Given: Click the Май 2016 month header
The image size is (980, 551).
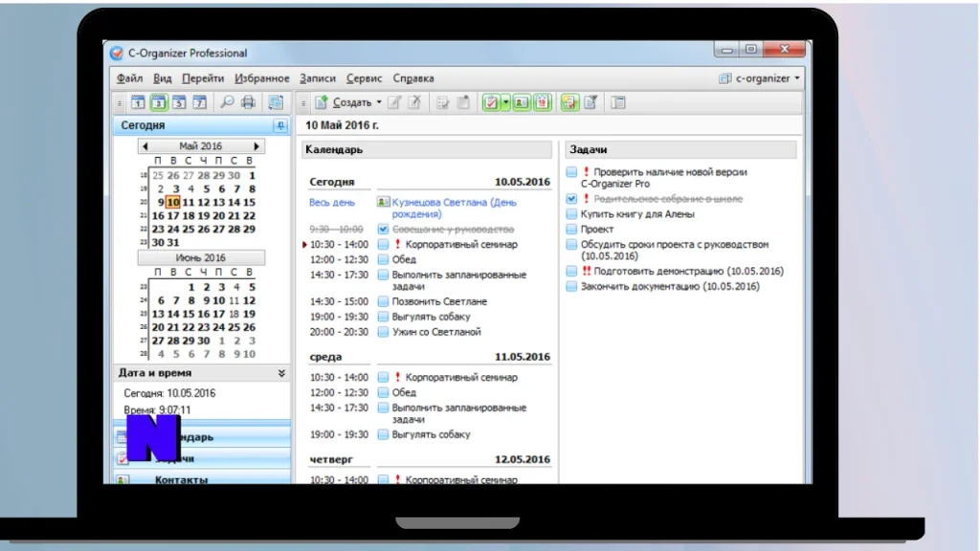Looking at the screenshot, I should (x=201, y=146).
